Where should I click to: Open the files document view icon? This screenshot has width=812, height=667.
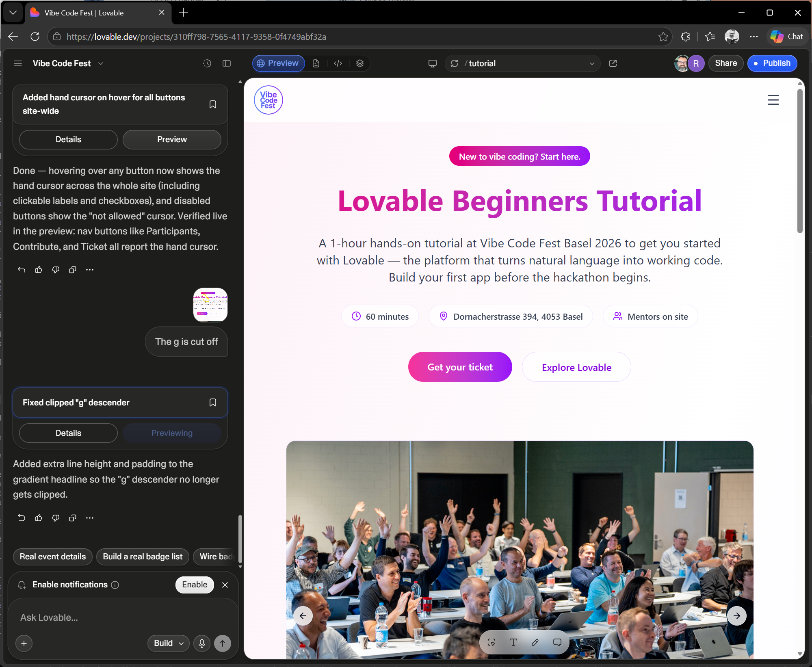click(316, 63)
